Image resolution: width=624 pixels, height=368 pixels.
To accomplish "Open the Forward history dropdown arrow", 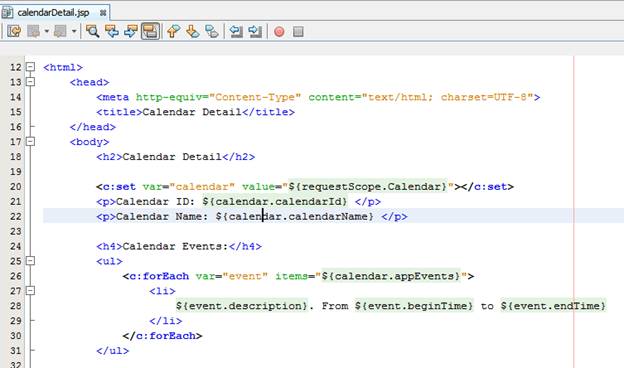I will [74, 31].
